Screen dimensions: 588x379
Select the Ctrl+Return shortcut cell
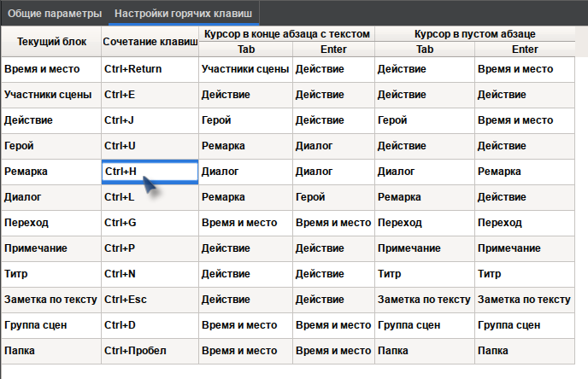pyautogui.click(x=150, y=69)
